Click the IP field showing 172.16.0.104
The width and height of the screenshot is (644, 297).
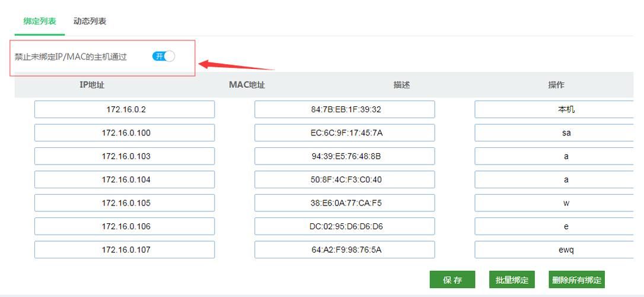125,180
